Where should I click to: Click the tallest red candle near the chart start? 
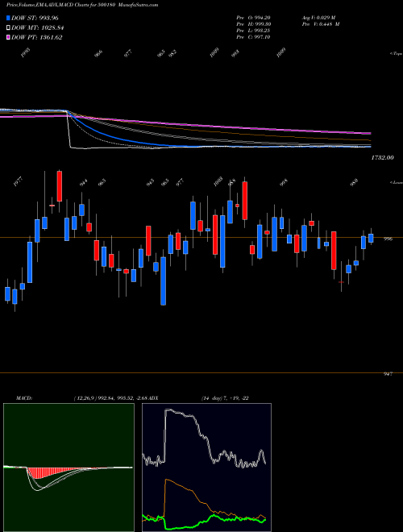click(60, 186)
